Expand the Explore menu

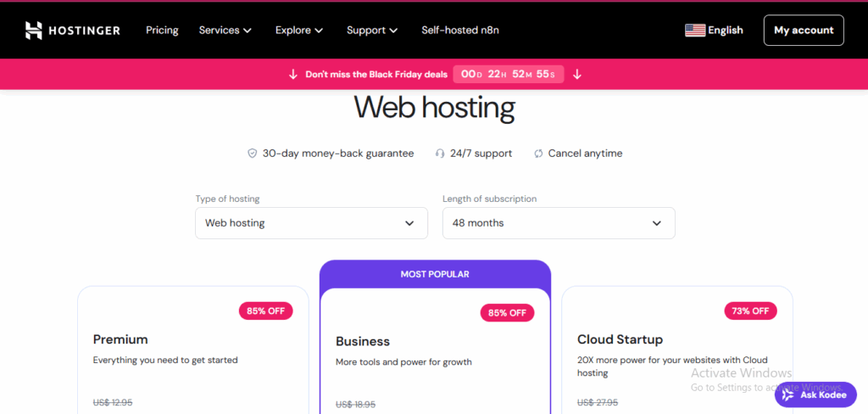point(299,31)
